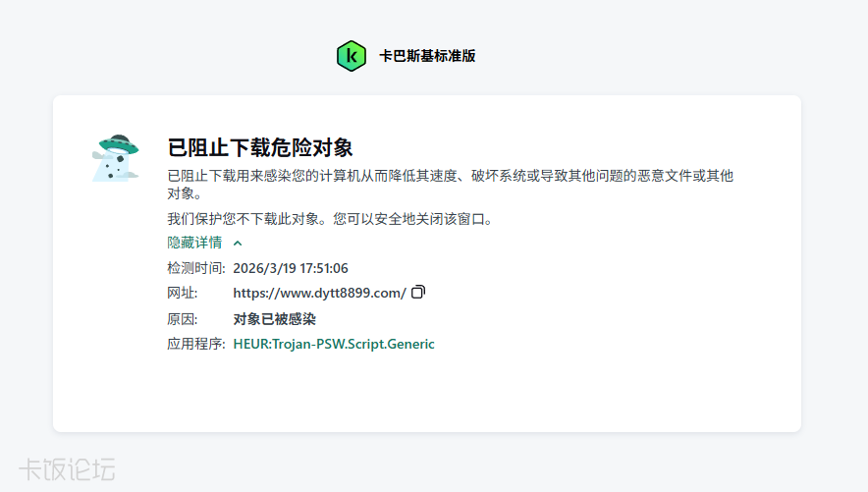This screenshot has height=492, width=868.
Task: Click the 对象已被感染 reason text
Action: 274,319
